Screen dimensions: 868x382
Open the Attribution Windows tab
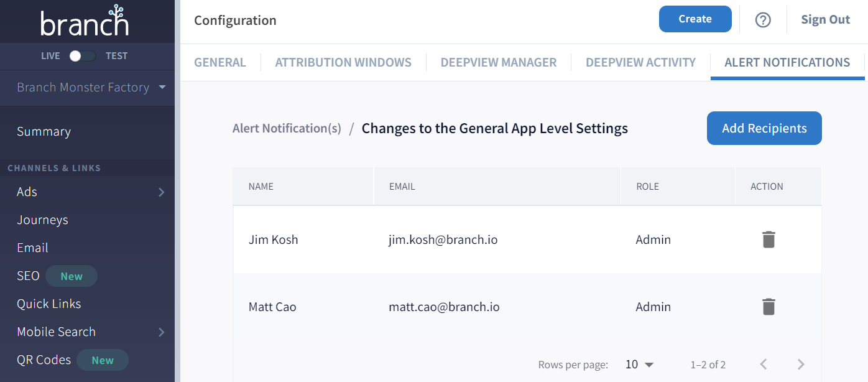pyautogui.click(x=343, y=62)
